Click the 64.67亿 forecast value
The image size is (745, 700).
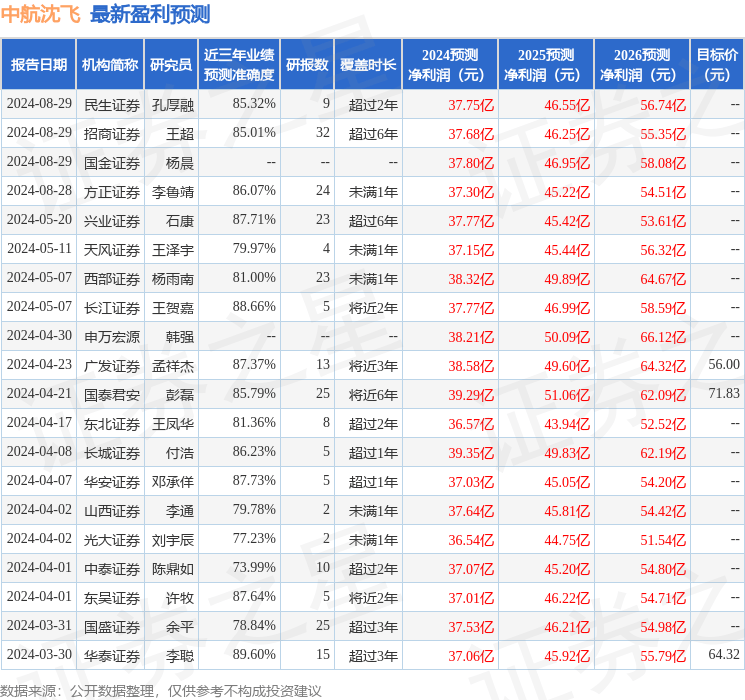(663, 279)
